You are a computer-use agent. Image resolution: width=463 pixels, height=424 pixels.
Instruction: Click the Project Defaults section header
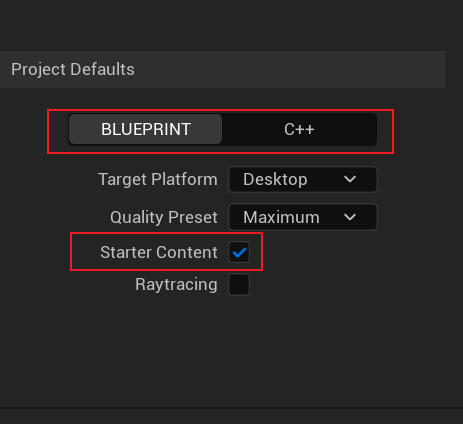click(223, 69)
